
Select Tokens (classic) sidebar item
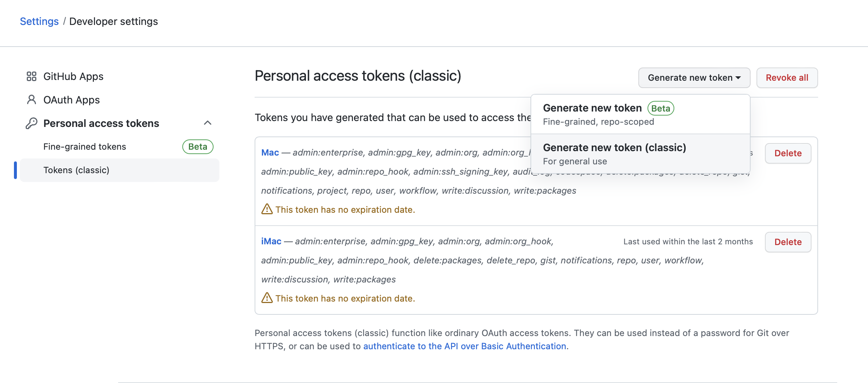76,170
